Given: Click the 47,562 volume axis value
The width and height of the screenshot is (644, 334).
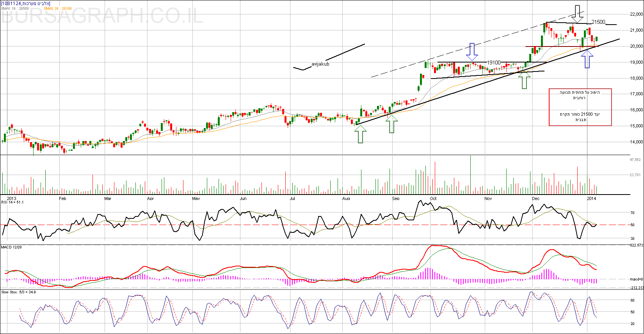Looking at the screenshot, I should click(x=635, y=160).
